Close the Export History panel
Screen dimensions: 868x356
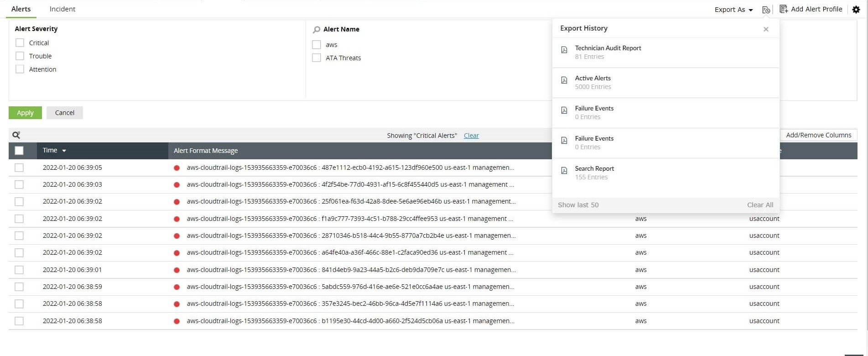(766, 29)
